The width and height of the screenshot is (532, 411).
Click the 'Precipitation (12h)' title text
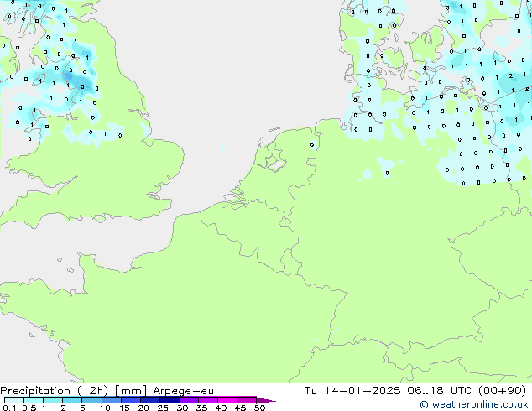pyautogui.click(x=54, y=391)
